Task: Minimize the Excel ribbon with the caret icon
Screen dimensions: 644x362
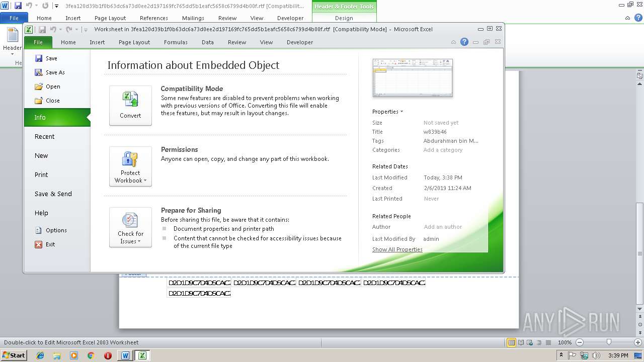Action: (x=454, y=42)
